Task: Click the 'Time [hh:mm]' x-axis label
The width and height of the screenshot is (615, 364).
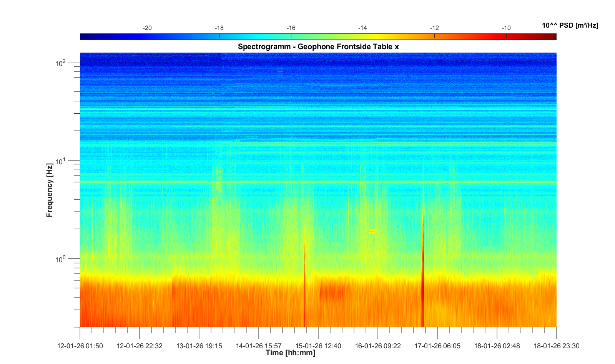Action: (290, 353)
